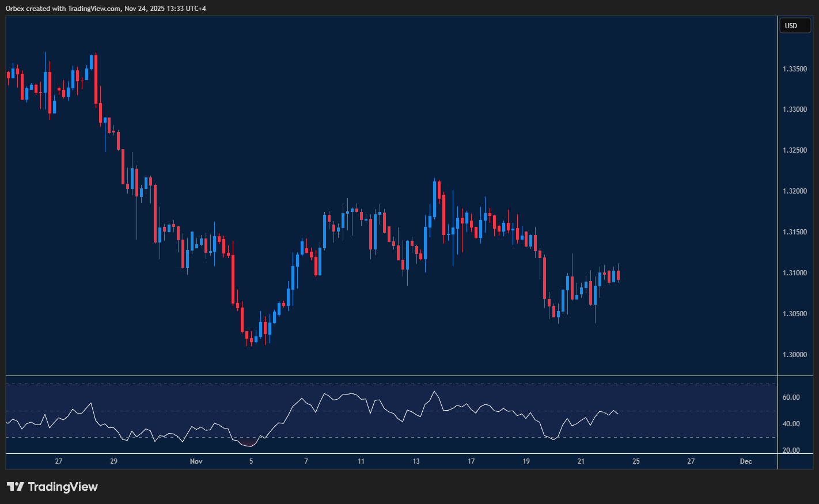Select the 1.30000 price axis label
The image size is (819, 504).
click(794, 355)
